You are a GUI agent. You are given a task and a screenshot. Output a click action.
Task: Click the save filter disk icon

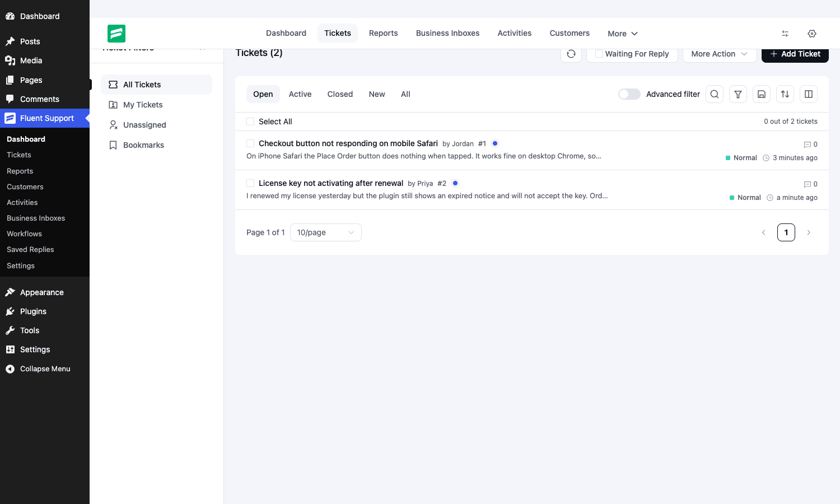pyautogui.click(x=762, y=94)
